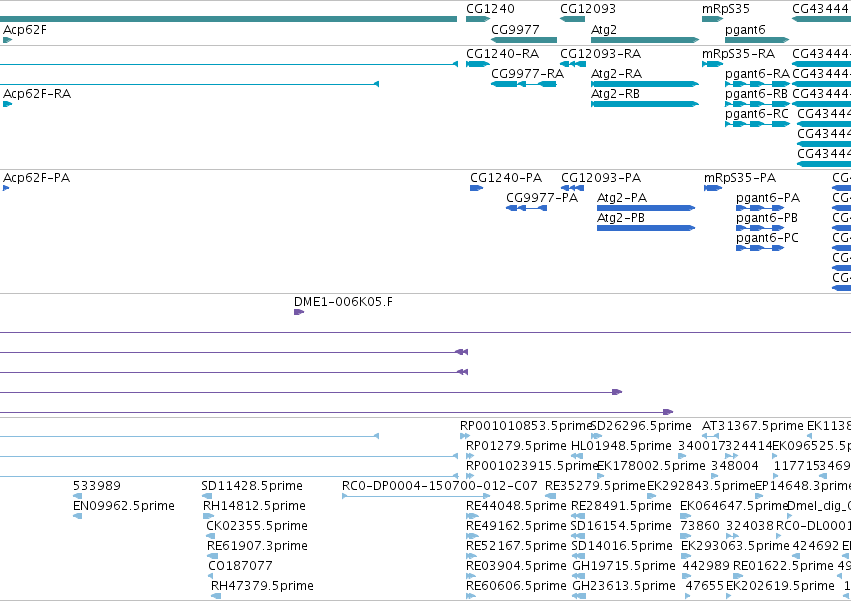Viewport: 851px width, 601px height.
Task: Click the pgant6-RB transcript label
Action: [756, 94]
